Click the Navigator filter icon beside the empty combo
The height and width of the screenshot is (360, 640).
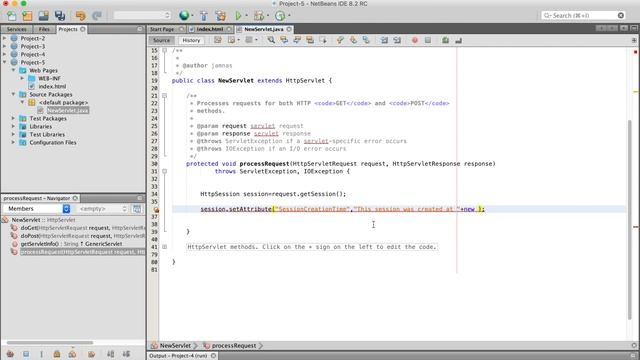click(137, 209)
